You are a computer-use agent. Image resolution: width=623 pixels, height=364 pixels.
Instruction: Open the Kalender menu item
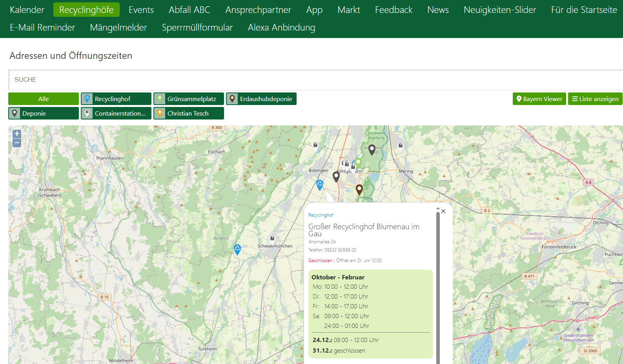tap(27, 10)
